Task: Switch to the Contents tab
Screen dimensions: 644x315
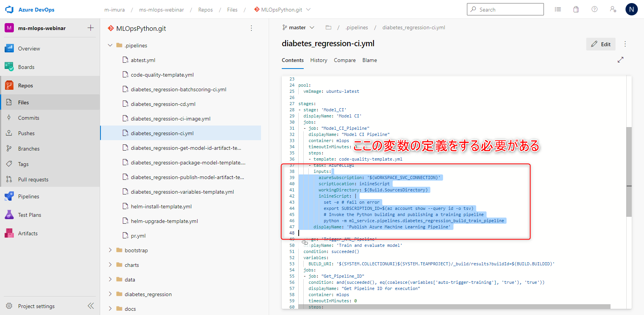Action: [x=293, y=60]
